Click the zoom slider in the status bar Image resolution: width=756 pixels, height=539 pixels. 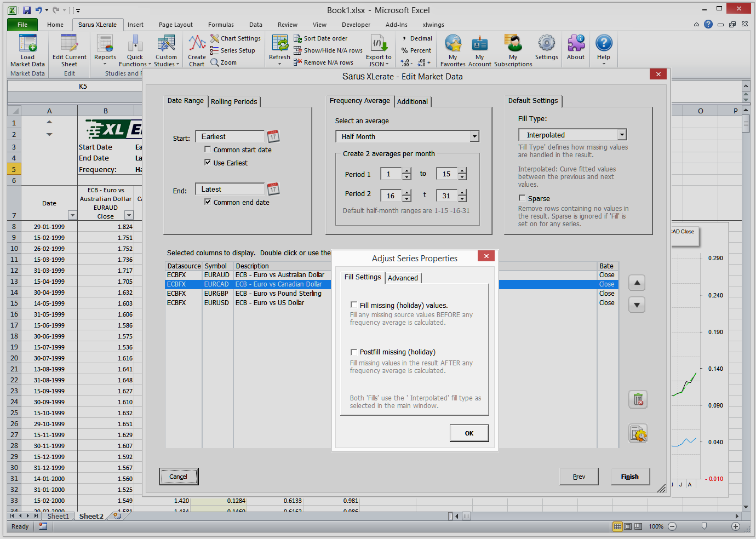(x=704, y=526)
